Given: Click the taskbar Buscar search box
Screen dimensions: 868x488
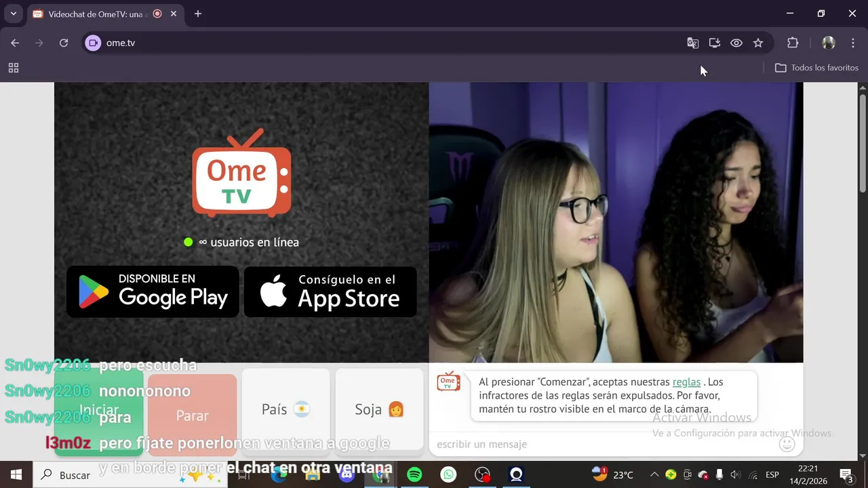Looking at the screenshot, I should (129, 475).
